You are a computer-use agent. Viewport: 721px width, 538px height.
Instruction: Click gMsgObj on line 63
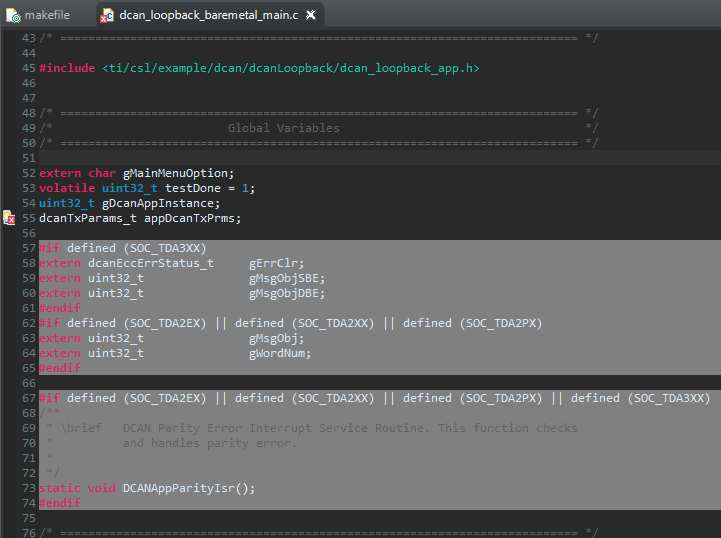tap(273, 338)
